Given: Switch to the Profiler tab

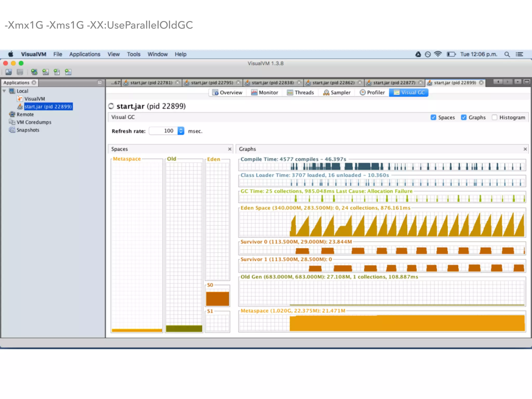Looking at the screenshot, I should pyautogui.click(x=373, y=92).
